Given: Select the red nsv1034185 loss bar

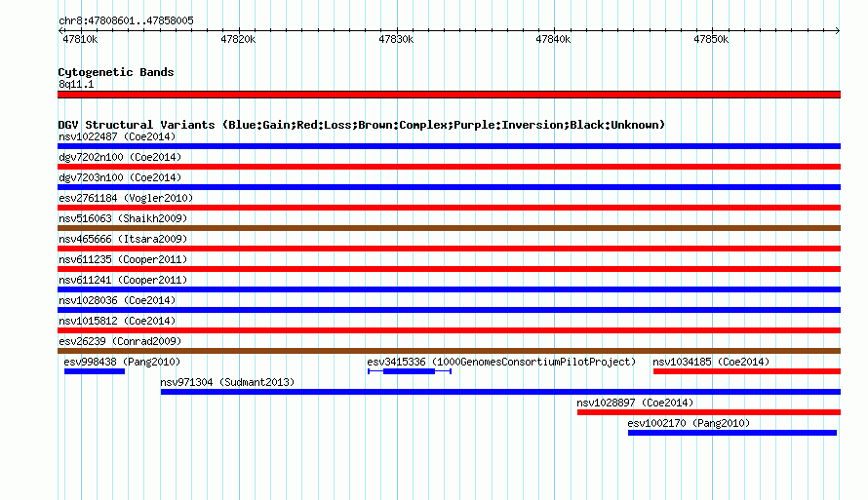Looking at the screenshot, I should pos(747,371).
